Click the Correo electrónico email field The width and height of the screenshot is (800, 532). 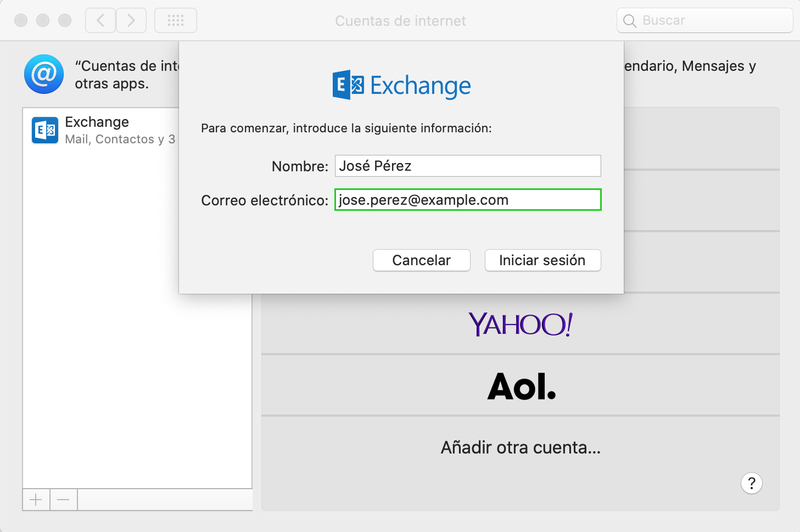pos(468,200)
